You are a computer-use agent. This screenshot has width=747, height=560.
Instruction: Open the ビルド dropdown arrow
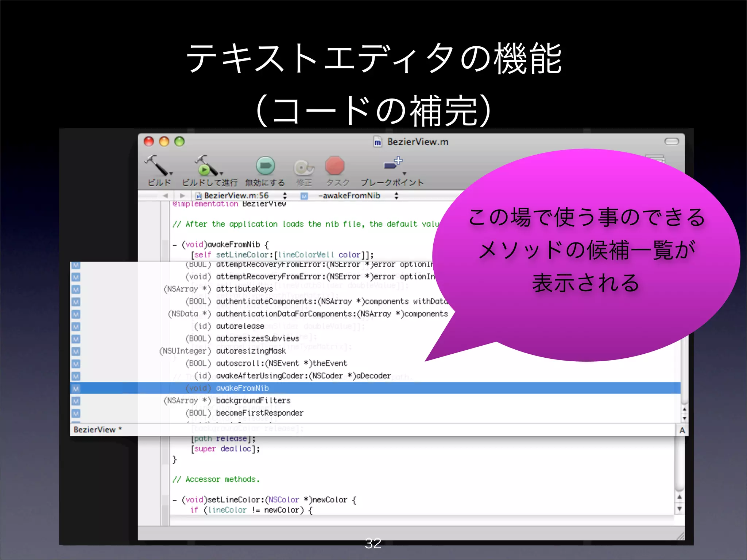171,174
